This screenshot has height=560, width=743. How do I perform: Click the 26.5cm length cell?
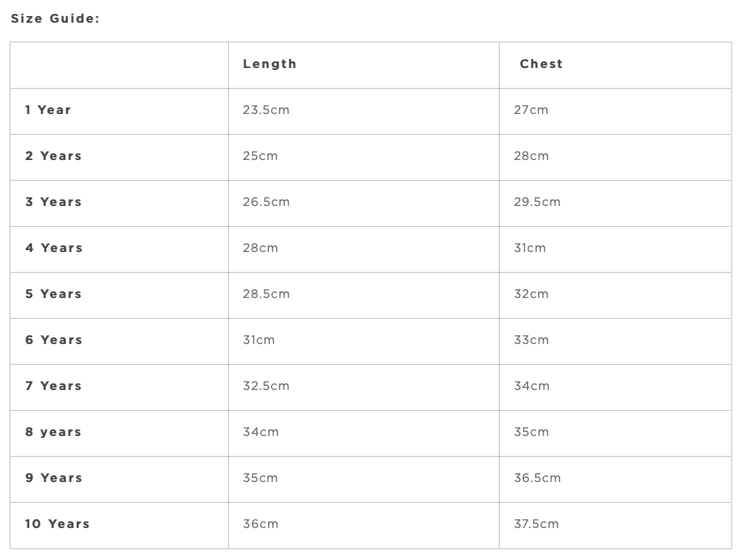click(x=266, y=202)
